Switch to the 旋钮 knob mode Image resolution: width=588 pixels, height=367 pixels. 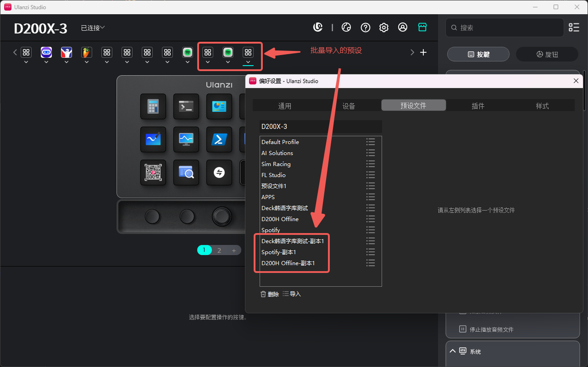coord(547,54)
